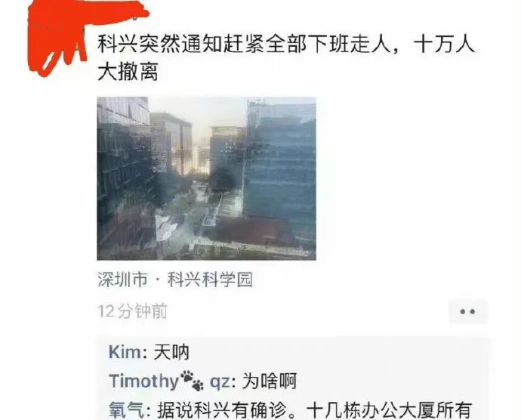Tap 科兴科学园 in the location tag
Screen dimensions: 521x420
[x=210, y=279]
